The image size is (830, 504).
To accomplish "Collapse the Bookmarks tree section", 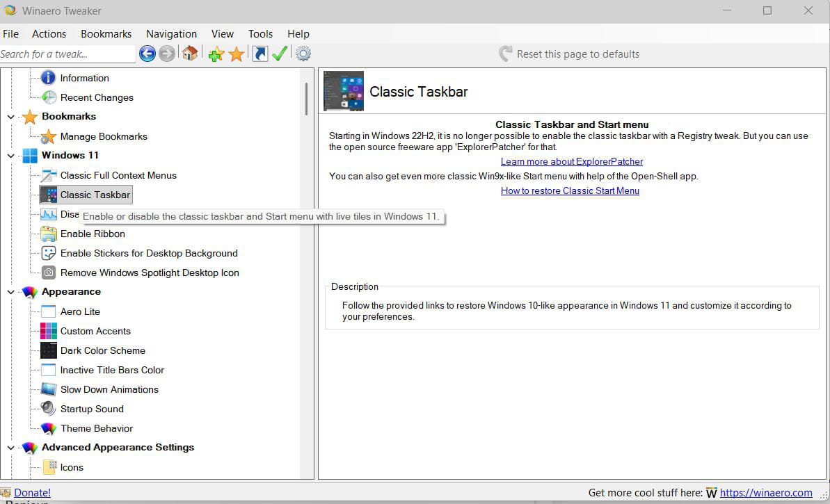I will [11, 117].
